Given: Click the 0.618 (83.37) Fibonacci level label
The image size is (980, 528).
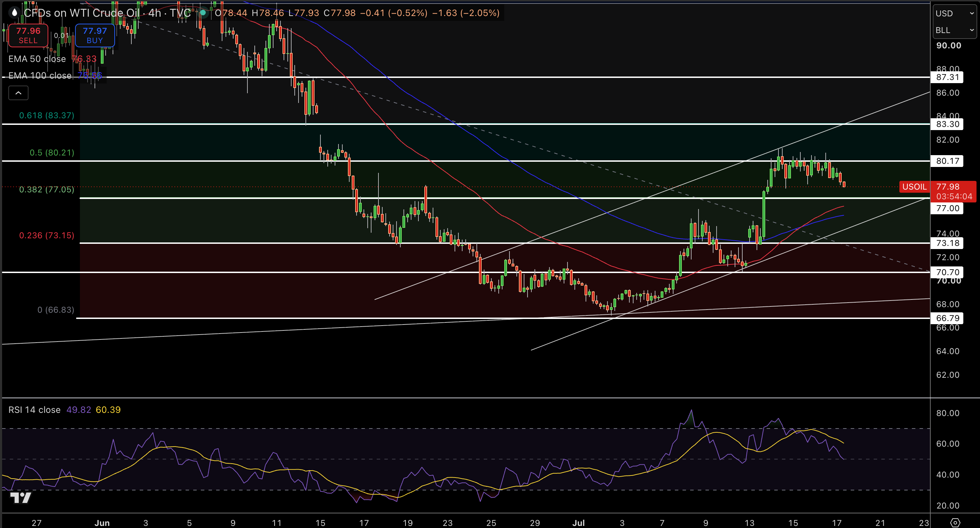Looking at the screenshot, I should pyautogui.click(x=47, y=115).
